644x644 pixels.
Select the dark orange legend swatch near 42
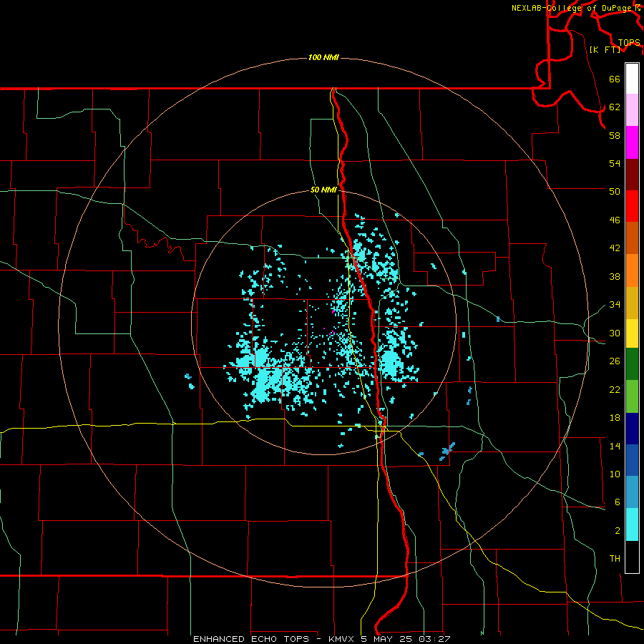click(632, 238)
